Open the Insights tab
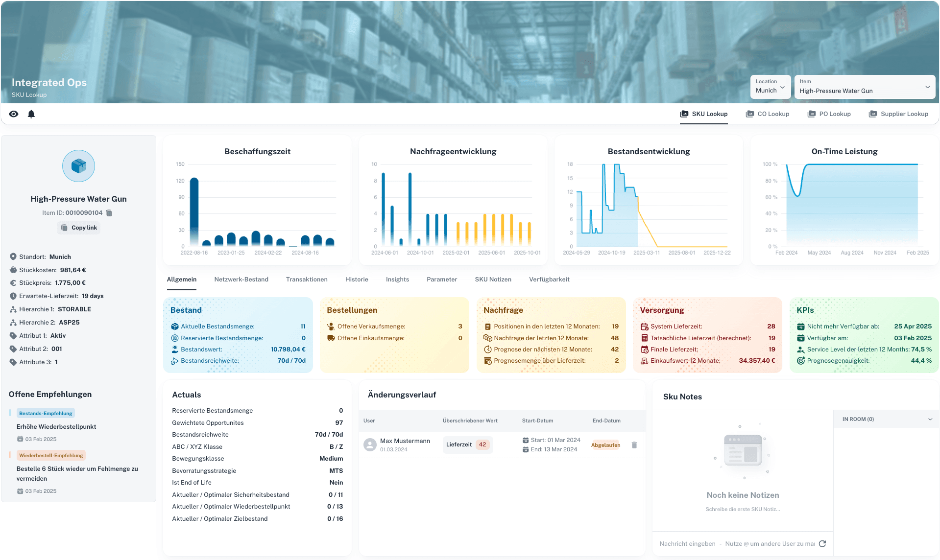This screenshot has width=940, height=560. pos(397,280)
